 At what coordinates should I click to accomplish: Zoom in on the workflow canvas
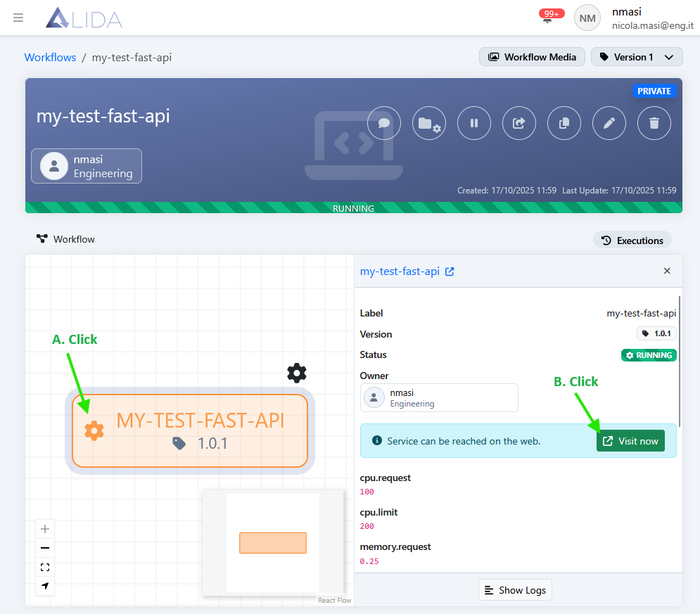point(45,529)
